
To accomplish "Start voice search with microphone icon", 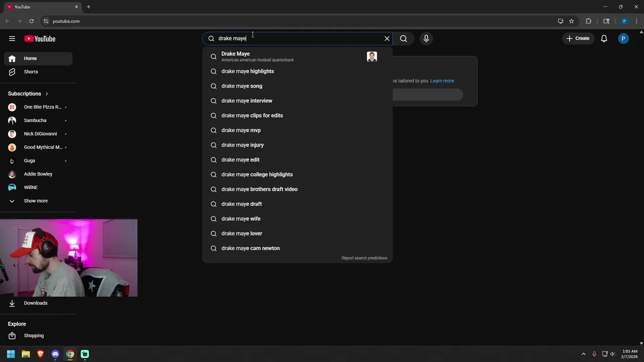I will (x=426, y=39).
